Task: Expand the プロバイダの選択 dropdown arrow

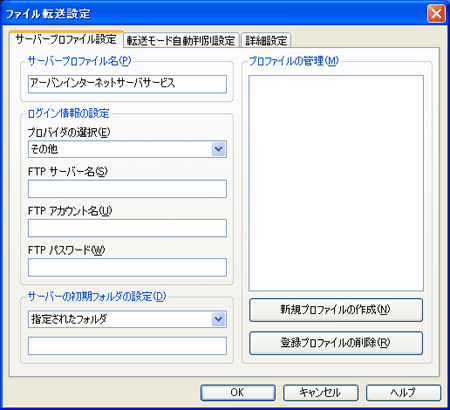Action: (x=218, y=149)
